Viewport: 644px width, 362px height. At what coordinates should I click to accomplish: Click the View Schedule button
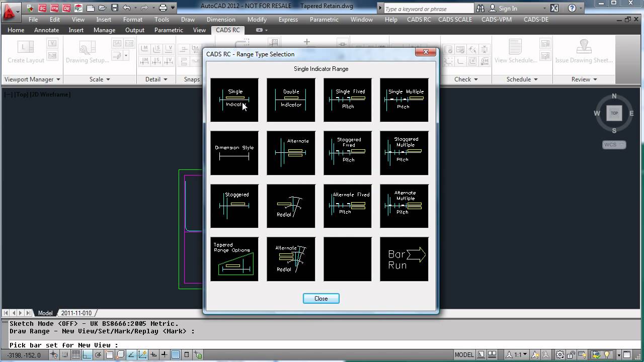tap(515, 52)
